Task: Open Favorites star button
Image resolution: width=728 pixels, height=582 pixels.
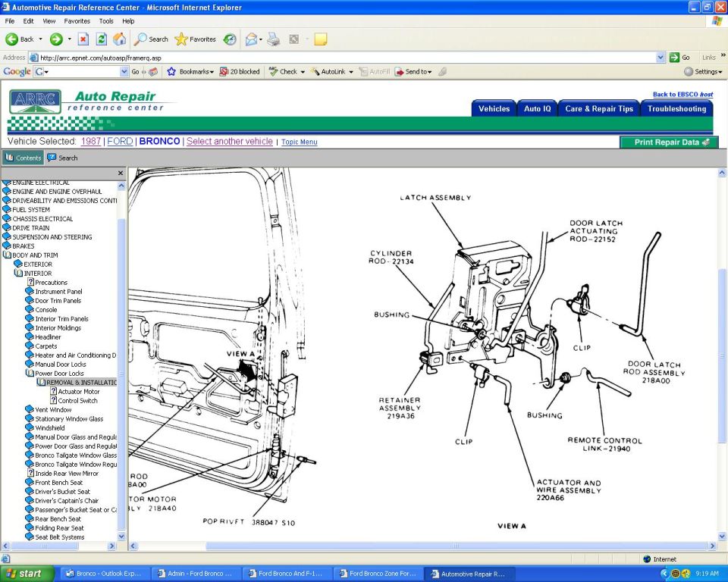Action: 195,39
